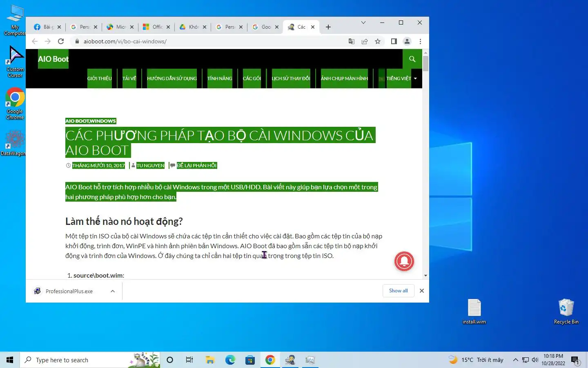
Task: Close the download bar
Action: [x=422, y=291]
